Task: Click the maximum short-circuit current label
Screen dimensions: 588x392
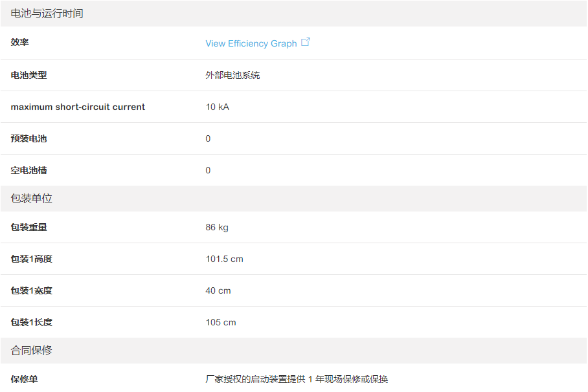Action: click(78, 107)
